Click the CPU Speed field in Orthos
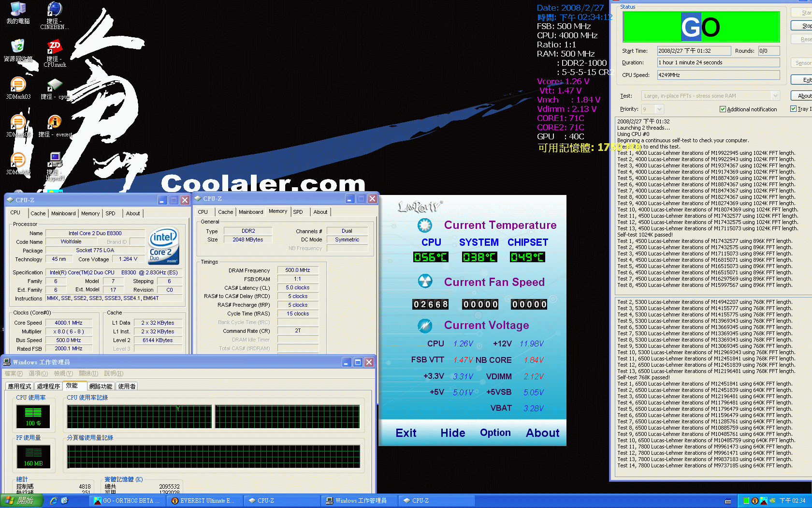The height and width of the screenshot is (508, 812). 718,75
